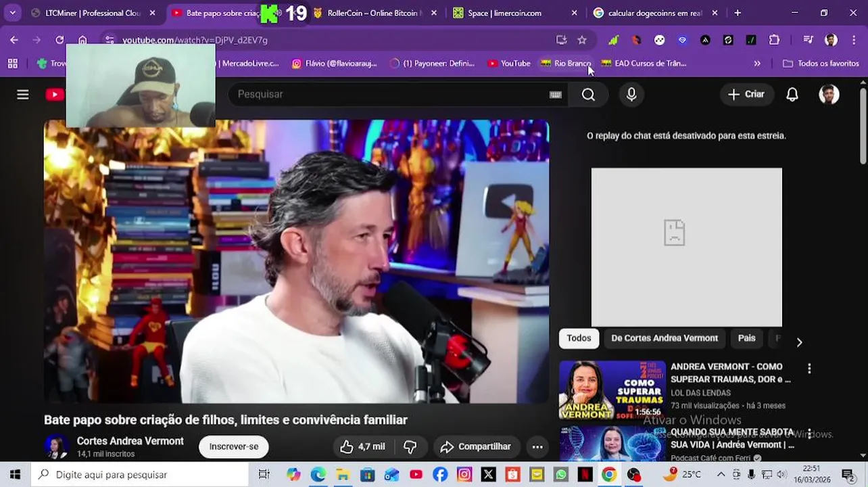Expand hidden bookmarks with double chevron

tap(757, 64)
